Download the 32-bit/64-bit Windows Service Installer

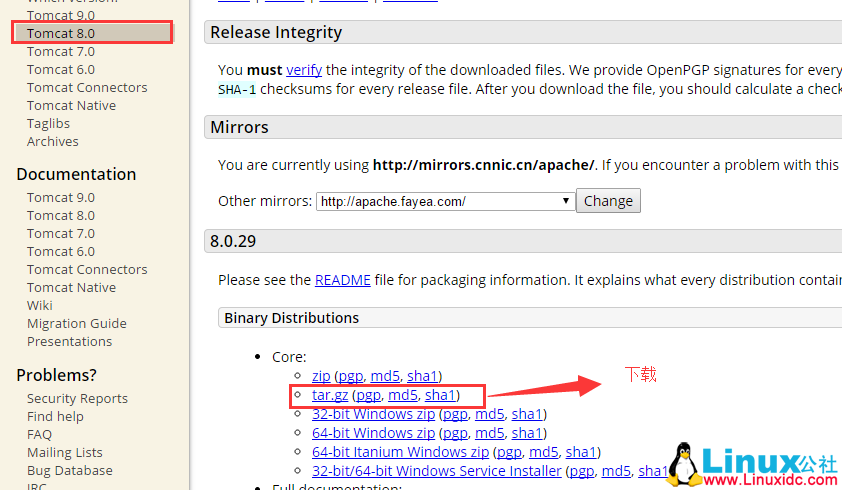pos(437,471)
